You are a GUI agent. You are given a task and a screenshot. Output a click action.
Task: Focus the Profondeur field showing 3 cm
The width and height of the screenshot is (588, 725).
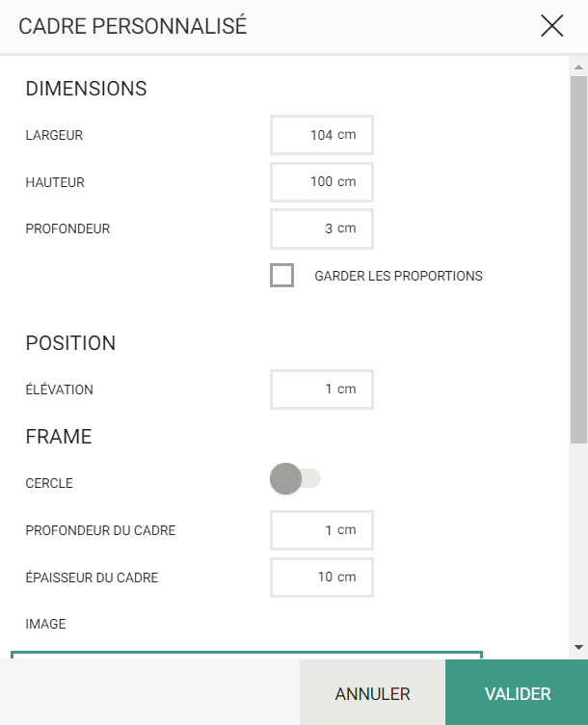[322, 228]
